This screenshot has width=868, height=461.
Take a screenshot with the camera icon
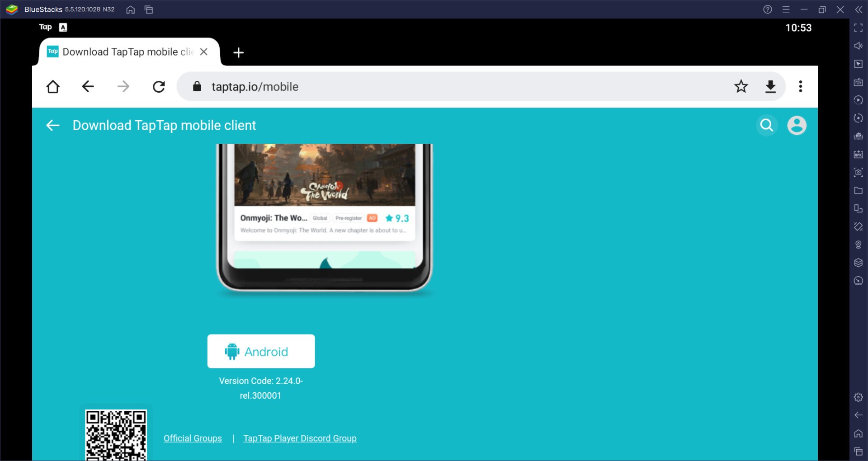click(x=859, y=172)
